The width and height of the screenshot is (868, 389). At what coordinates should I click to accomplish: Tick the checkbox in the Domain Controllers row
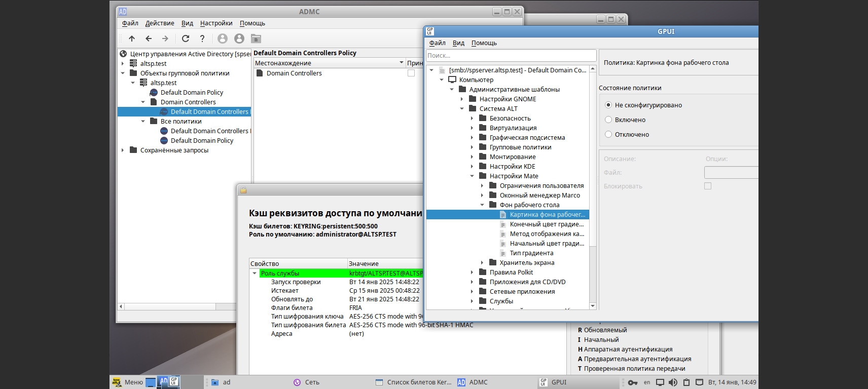pos(411,73)
